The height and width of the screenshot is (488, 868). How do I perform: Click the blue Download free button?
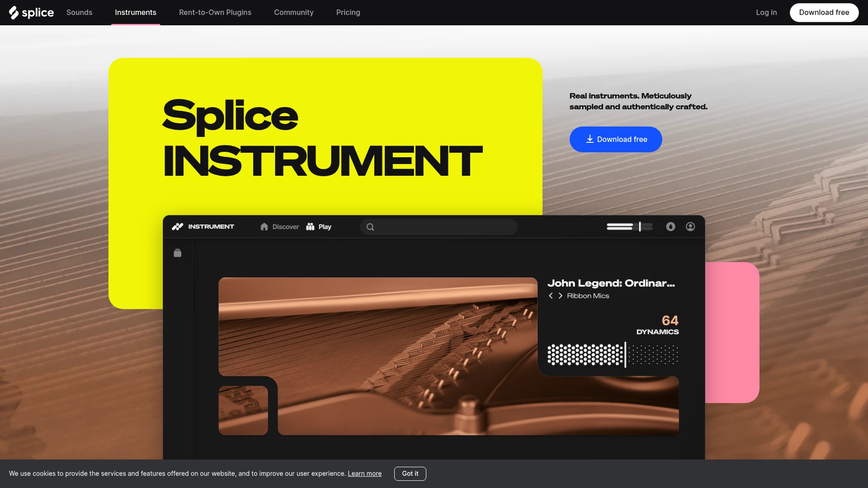616,139
